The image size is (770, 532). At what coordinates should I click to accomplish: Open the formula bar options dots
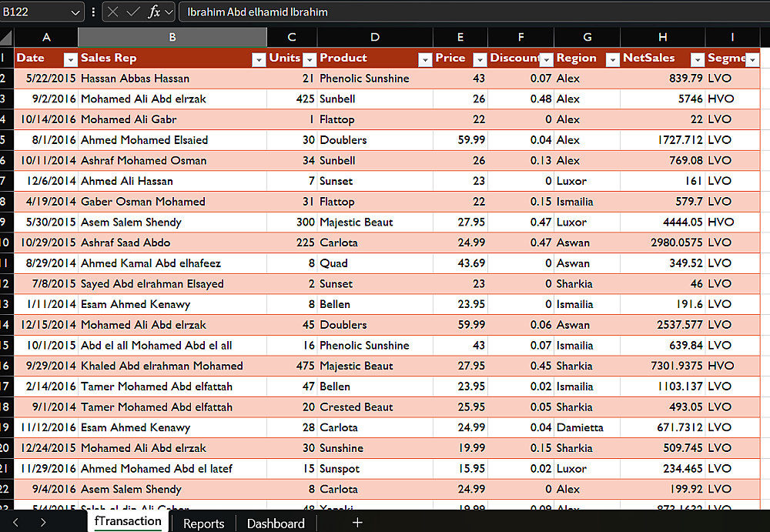(93, 12)
